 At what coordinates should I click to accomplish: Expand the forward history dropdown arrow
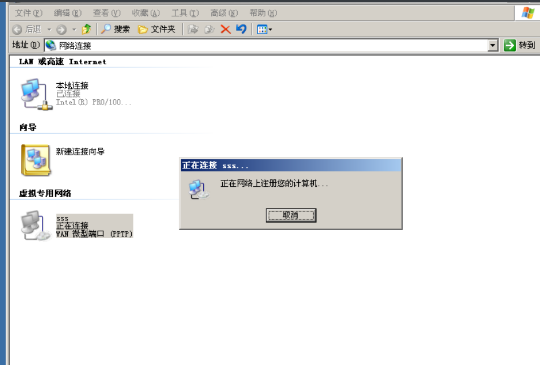click(x=74, y=29)
